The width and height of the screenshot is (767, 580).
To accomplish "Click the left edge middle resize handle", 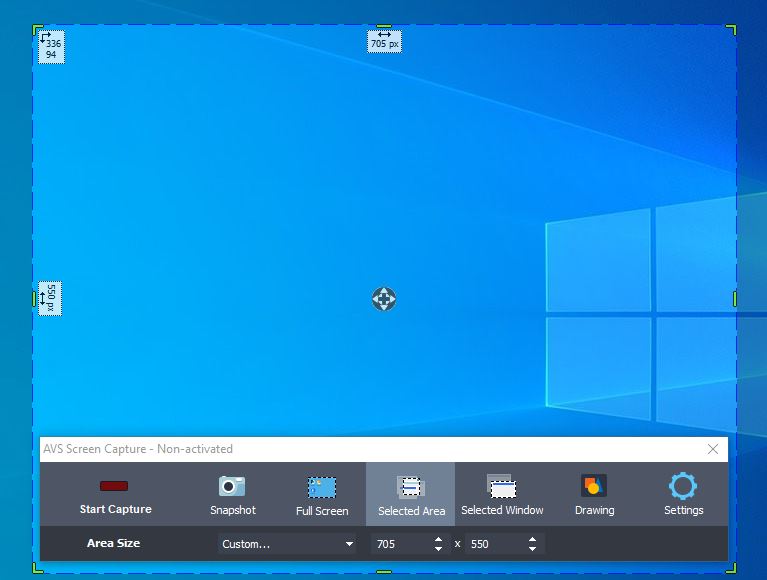I will pos(34,299).
